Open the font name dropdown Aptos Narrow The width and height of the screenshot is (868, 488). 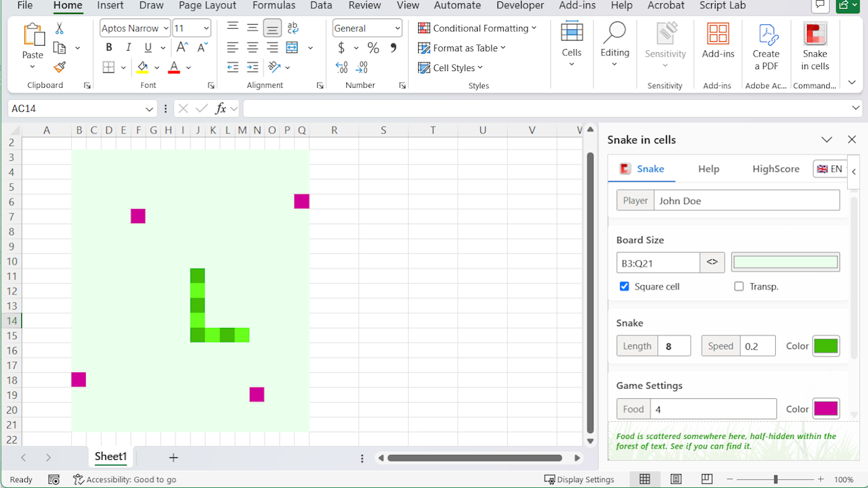(x=166, y=28)
